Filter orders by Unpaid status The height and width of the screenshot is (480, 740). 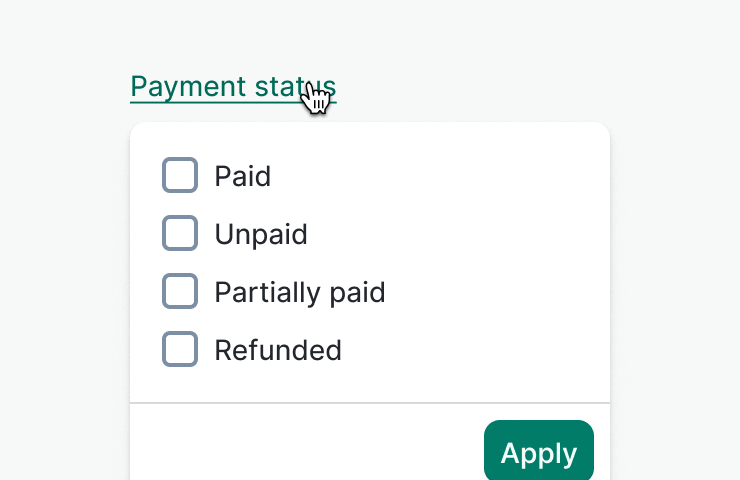[180, 234]
